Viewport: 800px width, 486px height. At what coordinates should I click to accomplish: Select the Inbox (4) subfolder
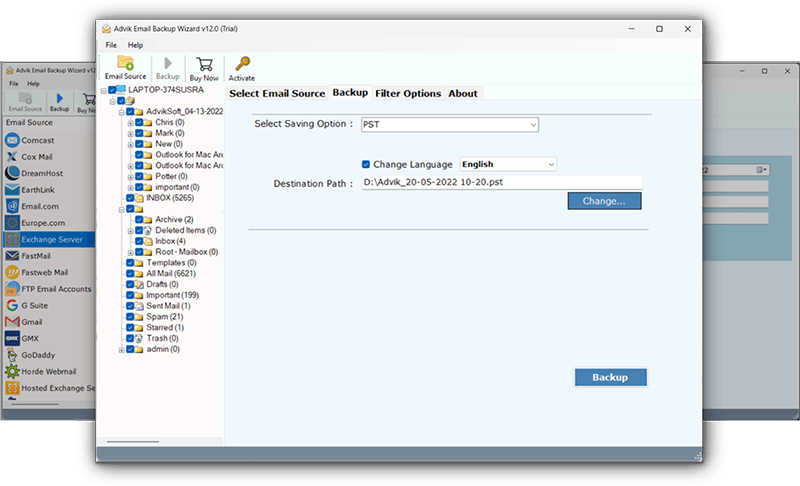point(170,241)
